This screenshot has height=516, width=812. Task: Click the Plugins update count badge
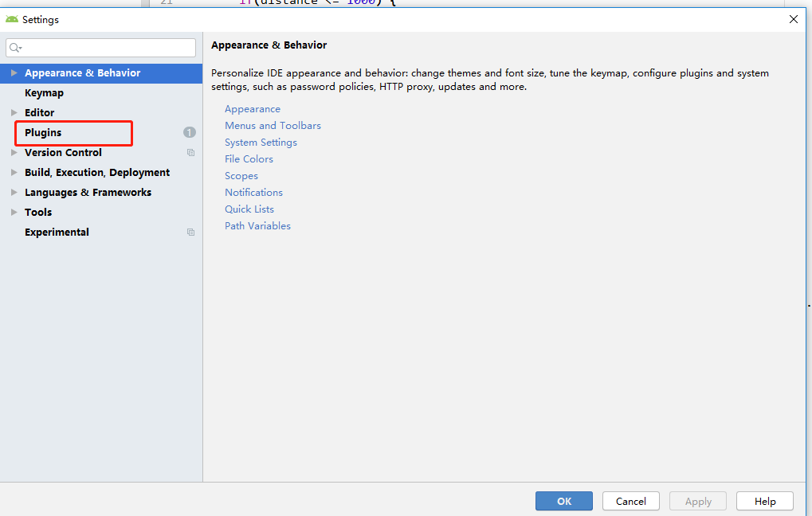coord(190,132)
